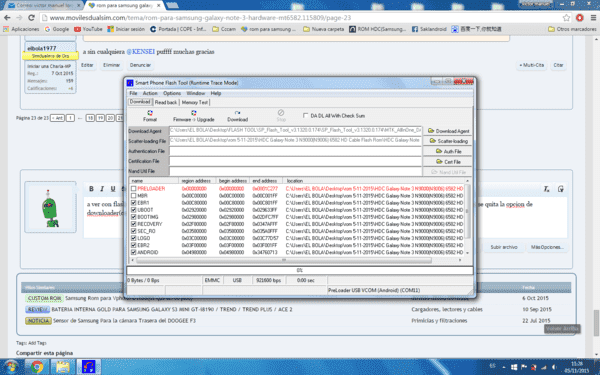Click the Cert File button
The height and width of the screenshot is (375, 600).
[x=448, y=161]
